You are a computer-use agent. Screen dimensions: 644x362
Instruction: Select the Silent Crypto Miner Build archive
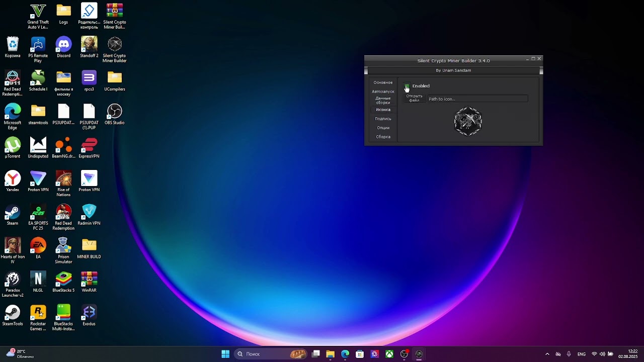114,17
